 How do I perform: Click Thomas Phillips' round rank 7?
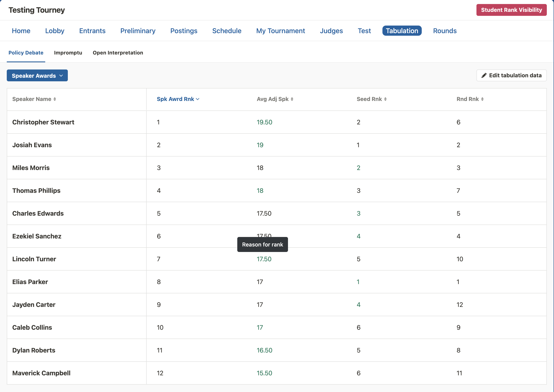coord(458,191)
